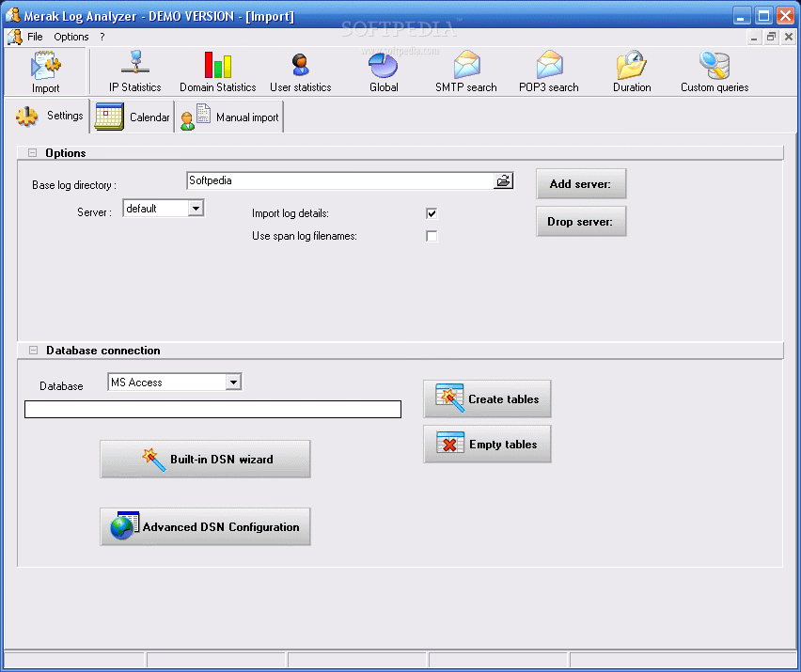Open the Import toolbar section
The width and height of the screenshot is (801, 672).
[x=45, y=71]
